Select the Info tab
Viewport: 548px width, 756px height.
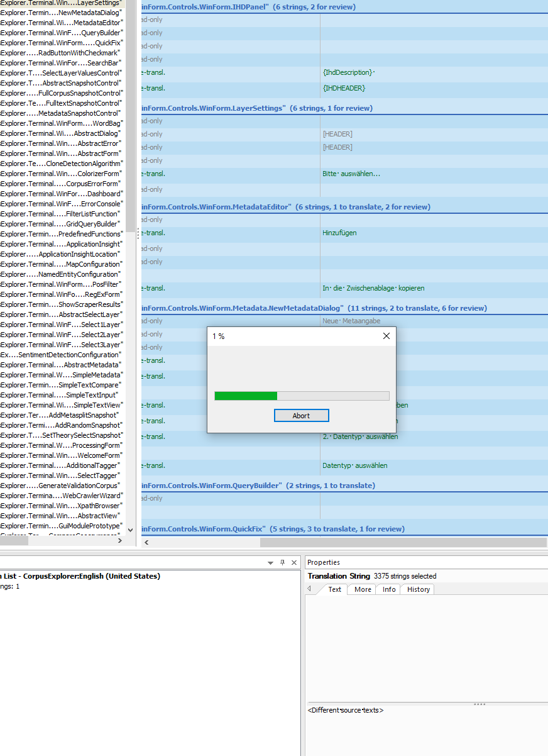point(388,589)
